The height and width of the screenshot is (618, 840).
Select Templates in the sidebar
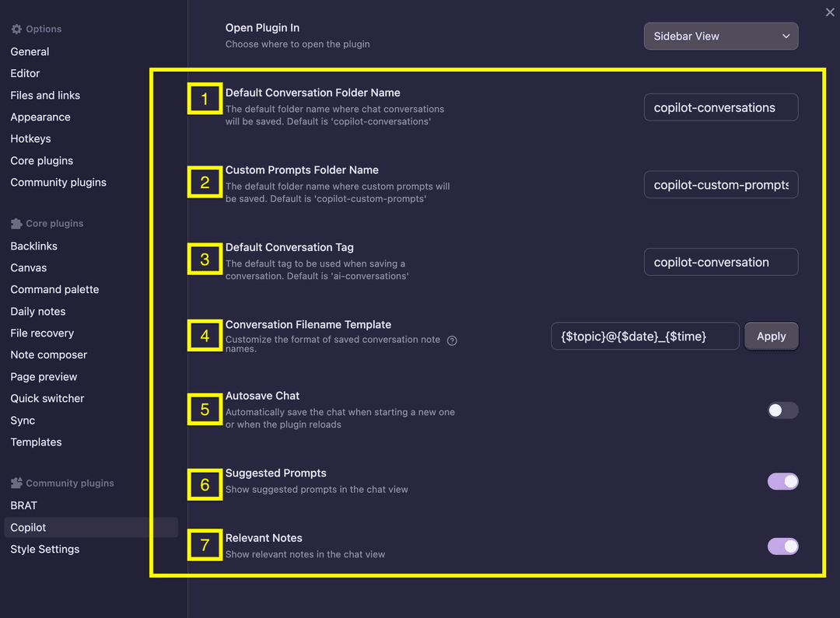coord(35,442)
